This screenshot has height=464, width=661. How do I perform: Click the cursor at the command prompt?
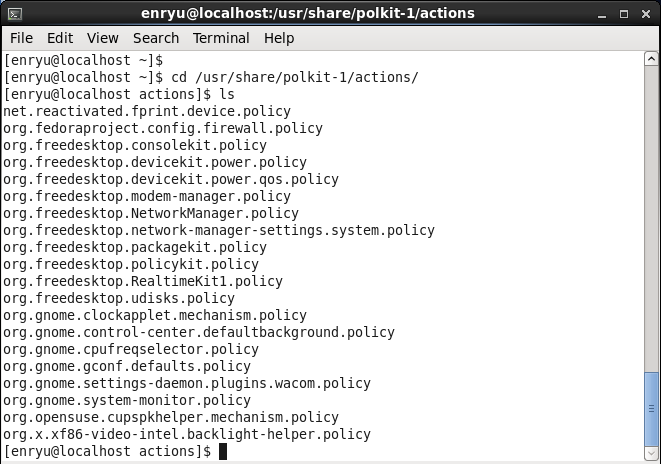coord(223,451)
